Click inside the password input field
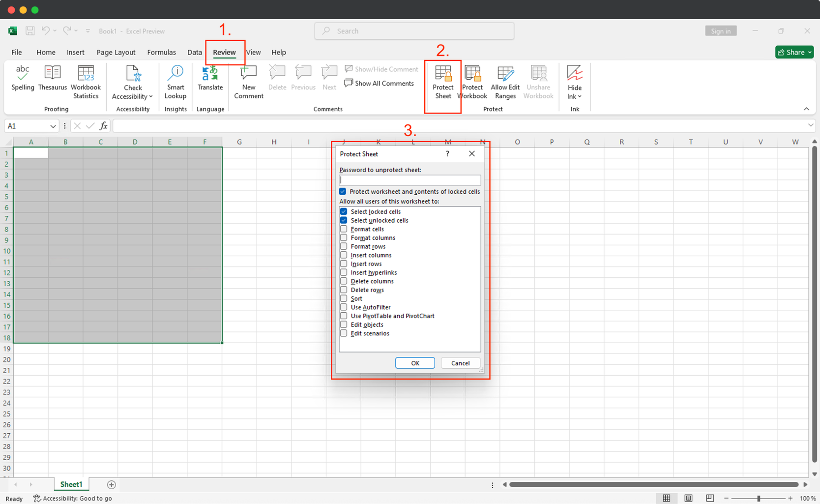Image resolution: width=820 pixels, height=504 pixels. tap(410, 179)
